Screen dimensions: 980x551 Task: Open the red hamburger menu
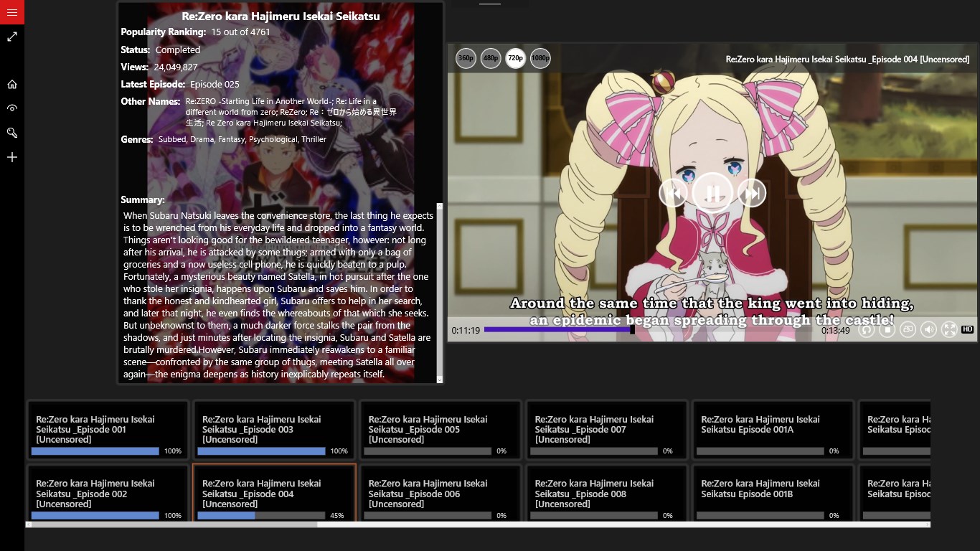(12, 12)
